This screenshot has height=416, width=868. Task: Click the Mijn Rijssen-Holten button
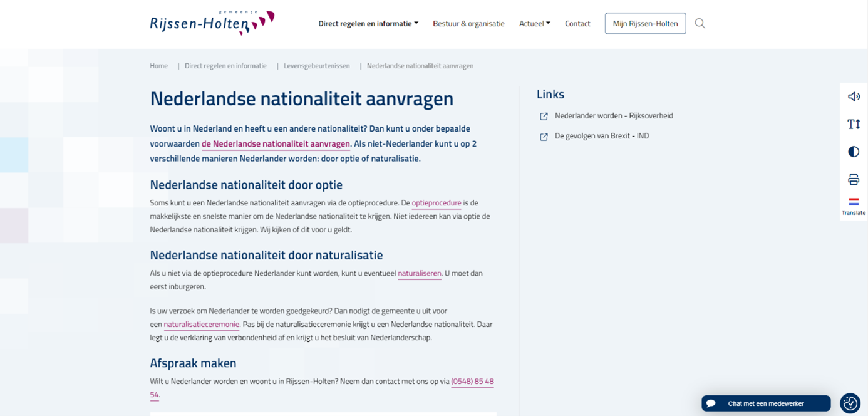point(645,23)
